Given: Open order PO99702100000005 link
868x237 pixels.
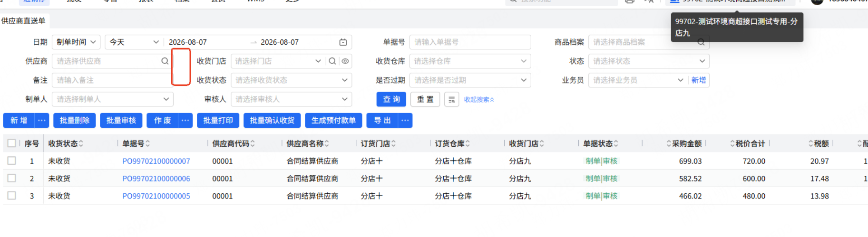Looking at the screenshot, I should [156, 196].
